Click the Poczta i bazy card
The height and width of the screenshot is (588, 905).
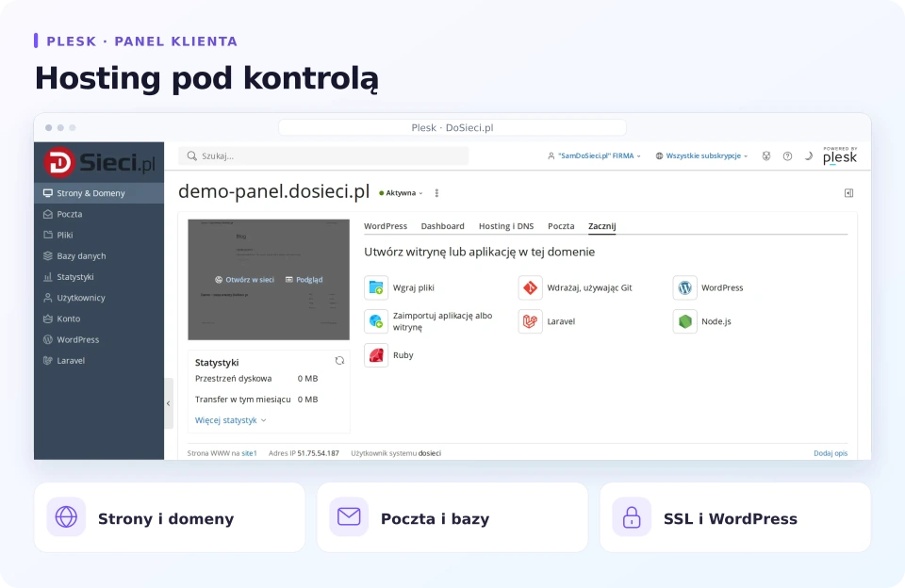tap(452, 517)
